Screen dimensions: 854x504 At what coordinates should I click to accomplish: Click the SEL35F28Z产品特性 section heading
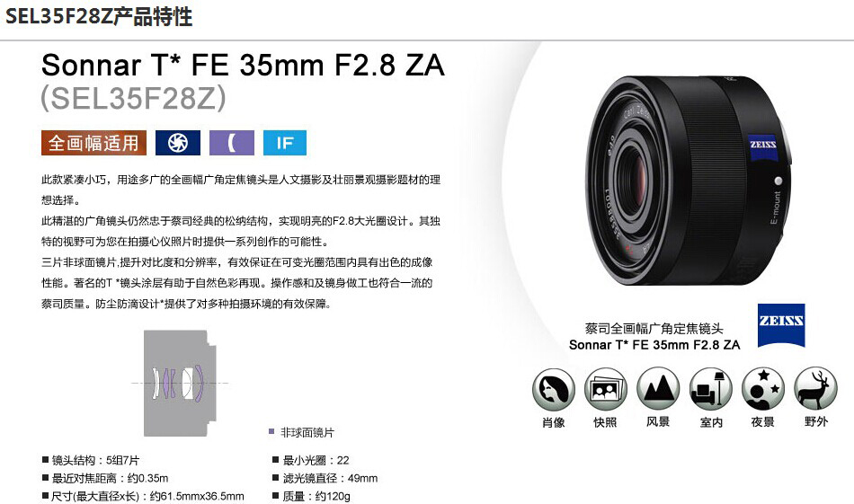[x=99, y=16]
